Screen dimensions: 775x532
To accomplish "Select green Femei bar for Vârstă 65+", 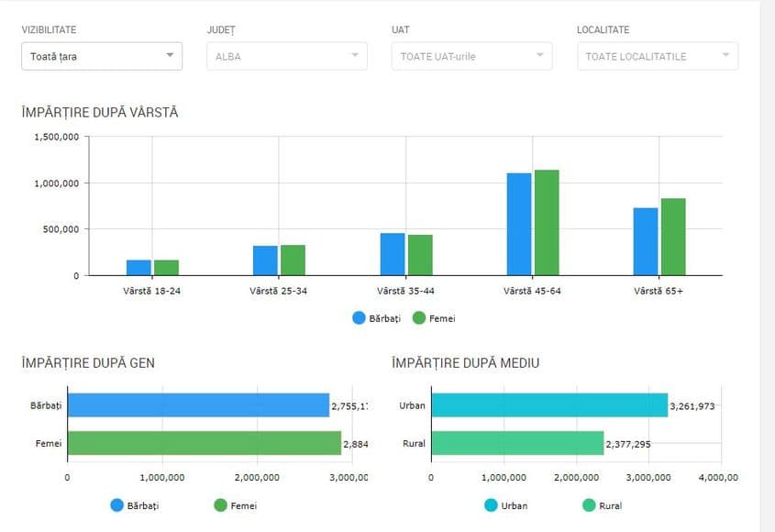I will tap(673, 237).
